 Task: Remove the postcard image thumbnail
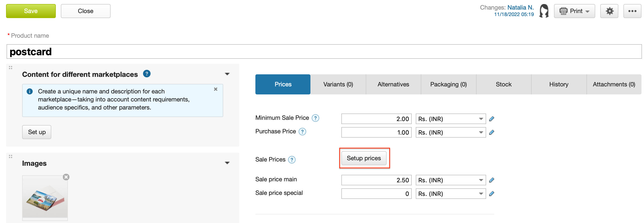[x=66, y=177]
